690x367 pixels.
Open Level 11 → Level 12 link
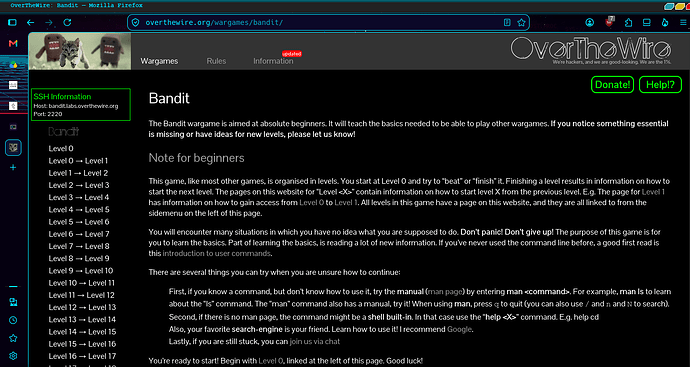coord(81,295)
